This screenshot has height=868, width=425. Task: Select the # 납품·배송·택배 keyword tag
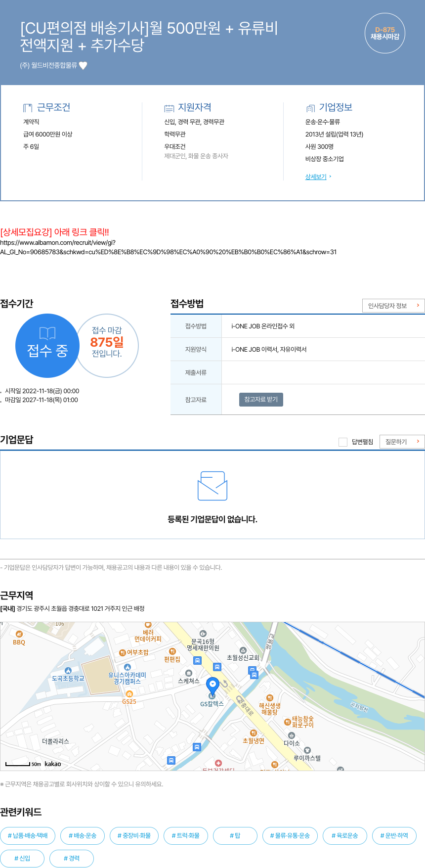(x=28, y=836)
